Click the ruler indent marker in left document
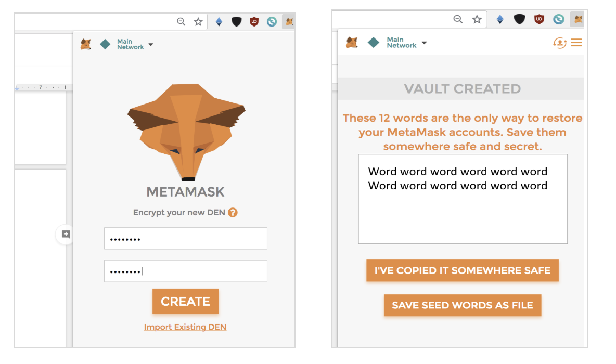 [17, 88]
